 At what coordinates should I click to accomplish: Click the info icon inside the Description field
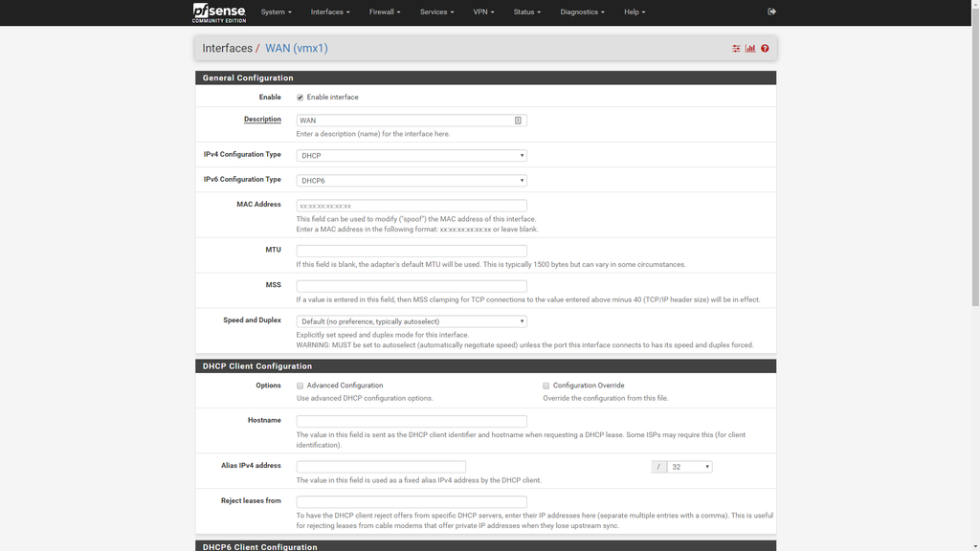[518, 120]
